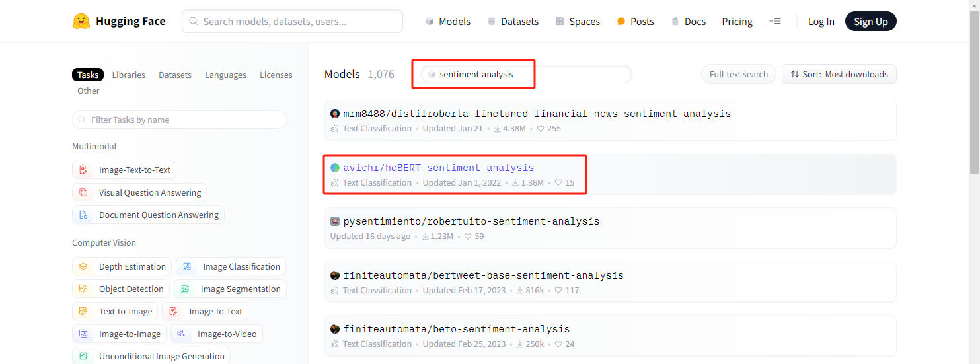Screen dimensions: 980x364
Task: Click the Full-text search button
Action: tap(739, 74)
